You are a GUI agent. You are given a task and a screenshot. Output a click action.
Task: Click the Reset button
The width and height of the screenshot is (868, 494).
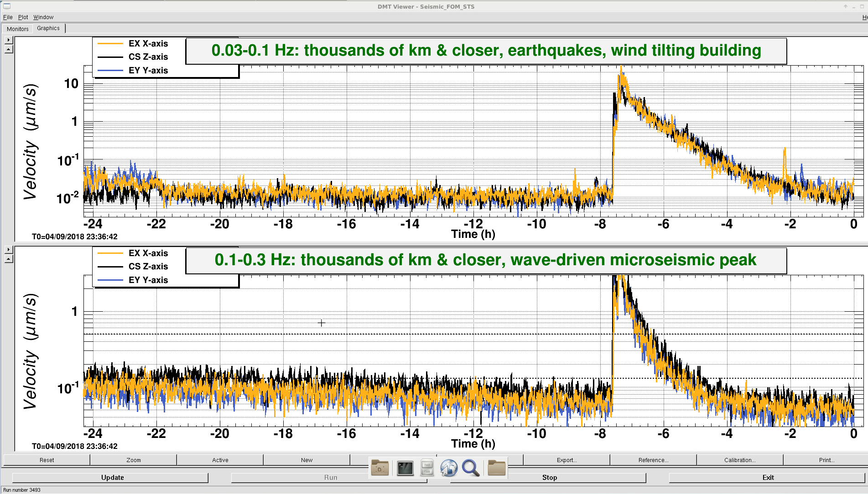point(47,460)
